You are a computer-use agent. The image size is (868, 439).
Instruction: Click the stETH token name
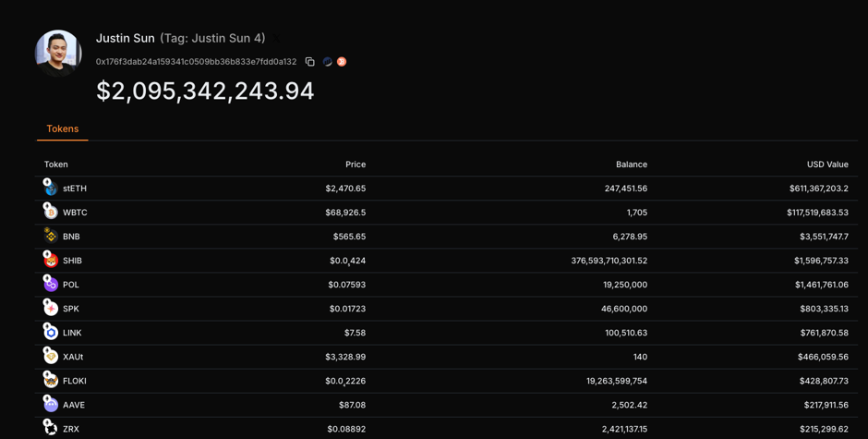pos(75,189)
